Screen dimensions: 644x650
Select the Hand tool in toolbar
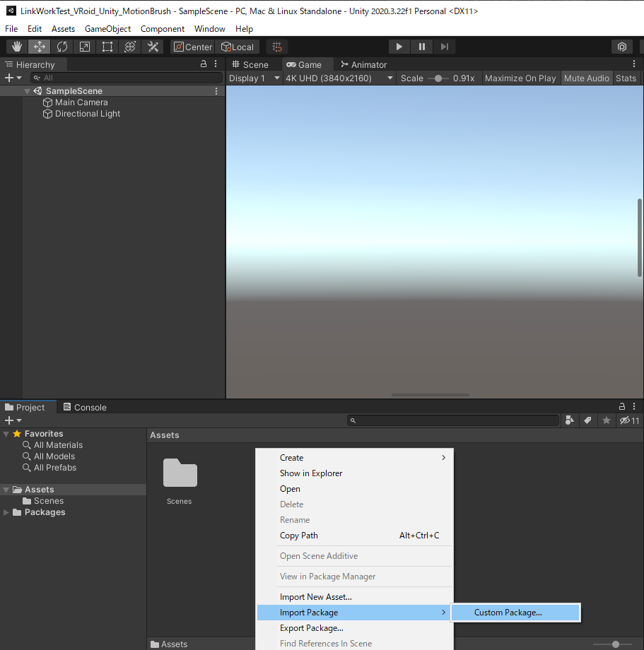click(x=17, y=47)
